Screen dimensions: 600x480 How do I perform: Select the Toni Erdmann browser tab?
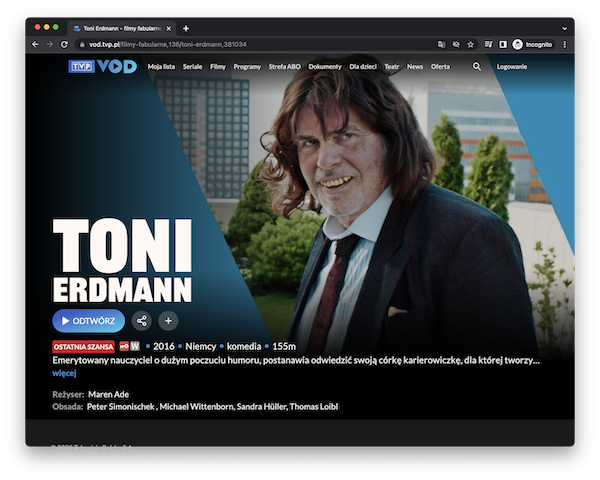pyautogui.click(x=122, y=29)
